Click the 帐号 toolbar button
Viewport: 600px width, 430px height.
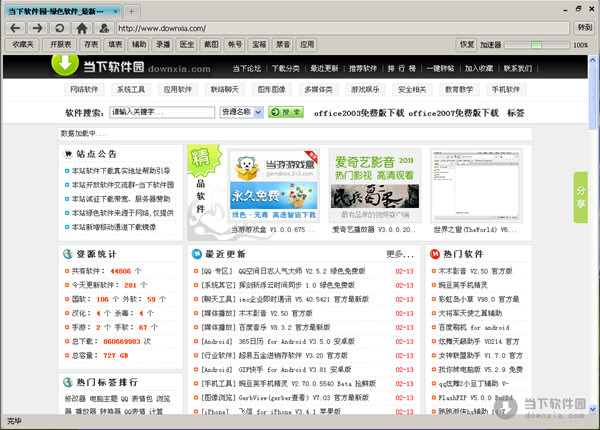pos(235,45)
